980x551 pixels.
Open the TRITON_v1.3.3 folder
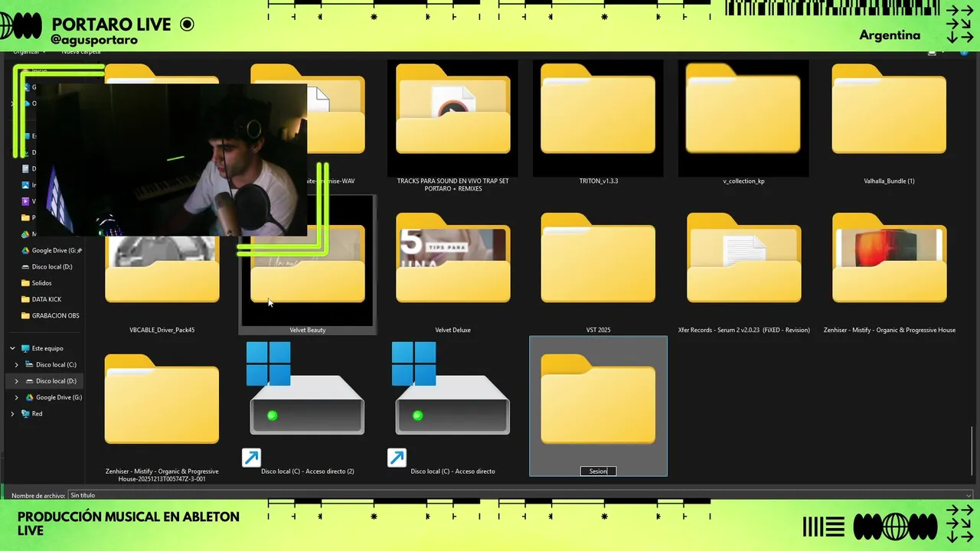598,109
